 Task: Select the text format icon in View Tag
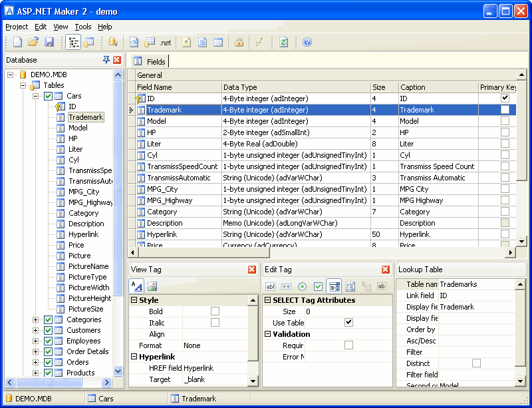tap(137, 286)
